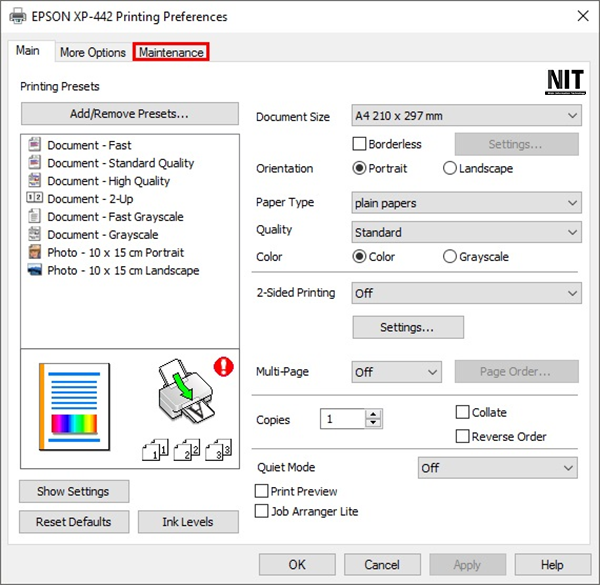
Task: Close the Printing Preferences window
Action: 583,16
